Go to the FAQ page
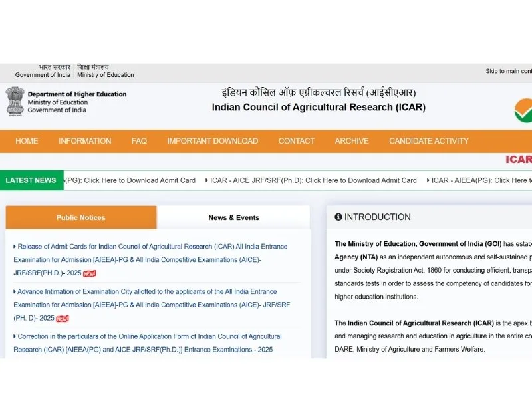Image resolution: width=532 pixels, height=399 pixels. coord(139,141)
